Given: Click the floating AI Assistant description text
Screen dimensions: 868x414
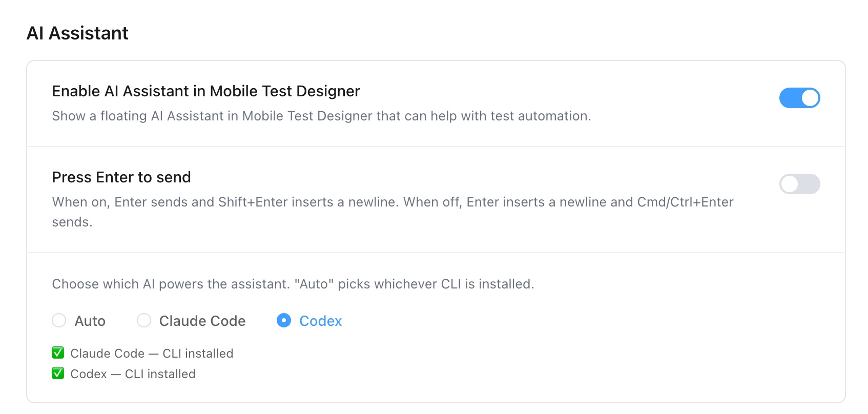Looking at the screenshot, I should (321, 116).
